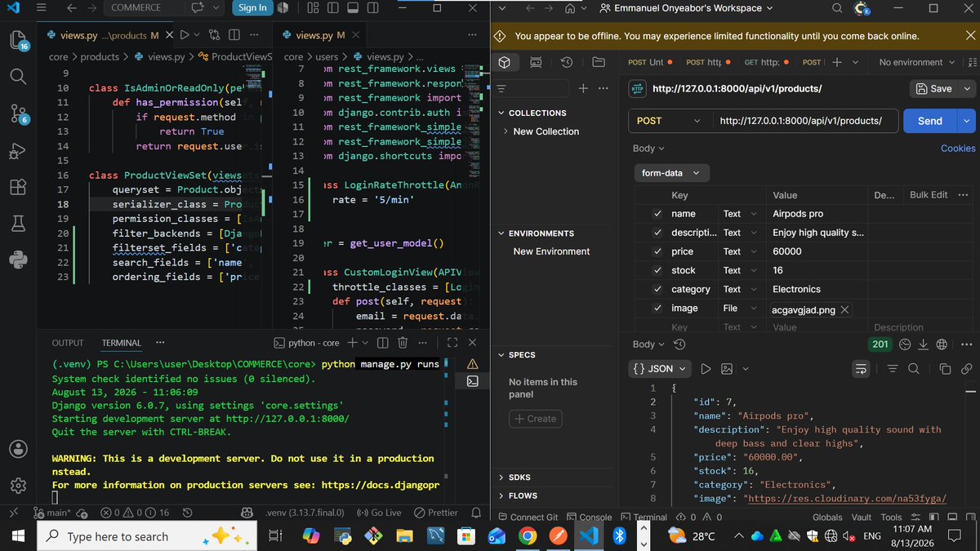Copy the JSON response body

[945, 369]
